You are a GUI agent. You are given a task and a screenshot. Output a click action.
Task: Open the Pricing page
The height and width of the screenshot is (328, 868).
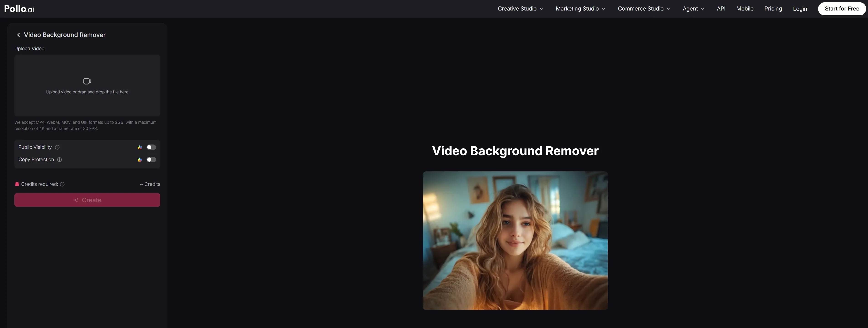click(x=773, y=9)
